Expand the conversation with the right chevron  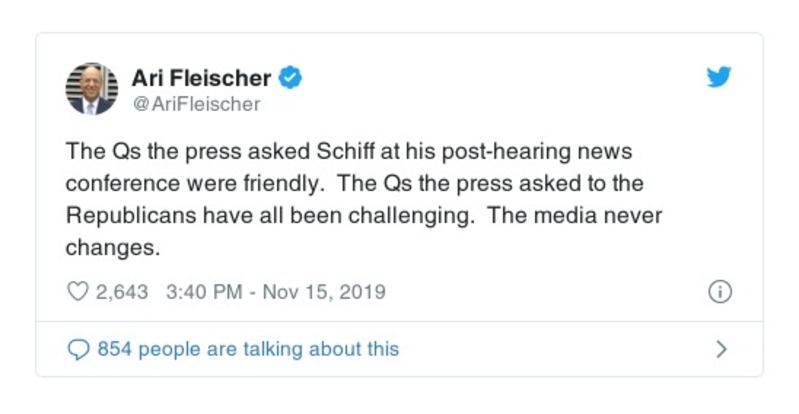tap(721, 349)
